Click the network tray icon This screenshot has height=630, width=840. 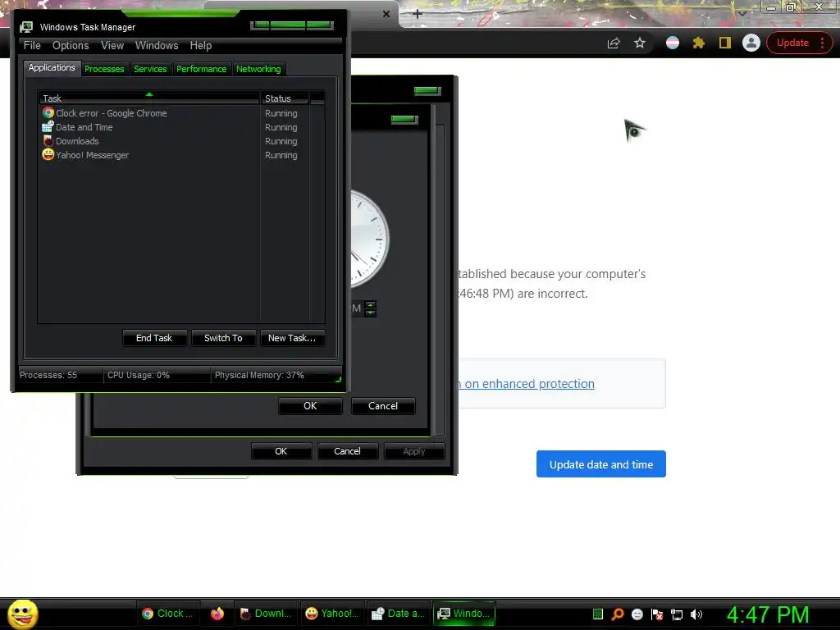(677, 614)
